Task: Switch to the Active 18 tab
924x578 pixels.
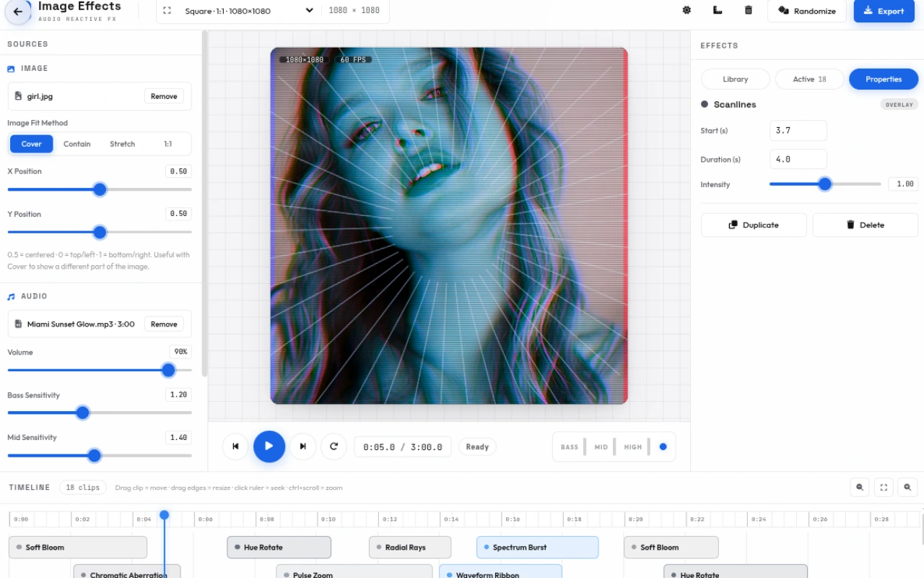Action: tap(809, 79)
